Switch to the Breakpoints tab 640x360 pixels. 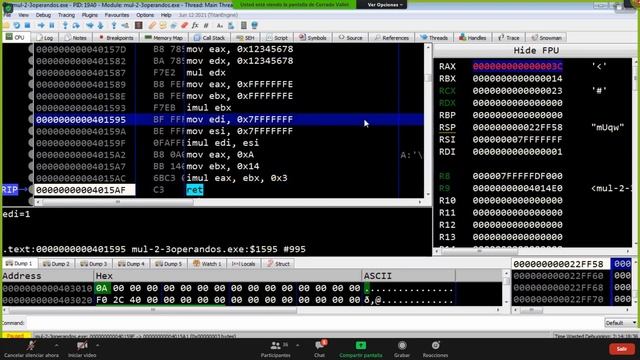[116, 38]
